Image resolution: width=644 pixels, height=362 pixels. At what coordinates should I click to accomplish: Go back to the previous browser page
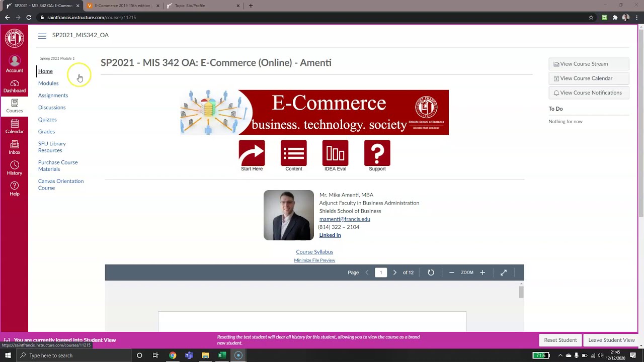point(7,18)
